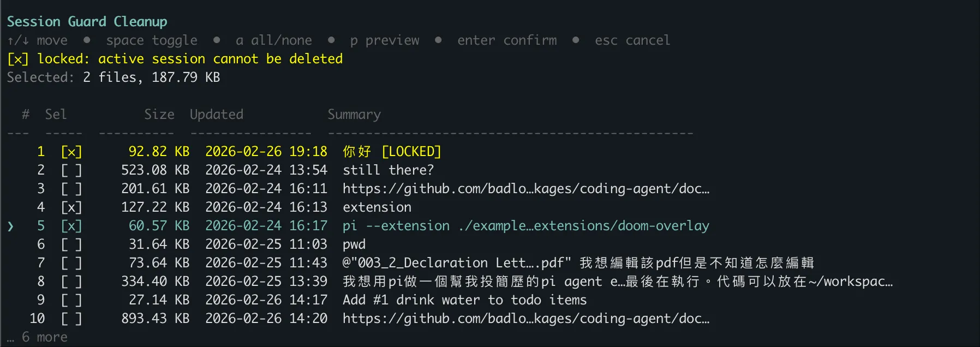
Task: Select the 'Add #1 drink water' session summary
Action: click(x=464, y=300)
